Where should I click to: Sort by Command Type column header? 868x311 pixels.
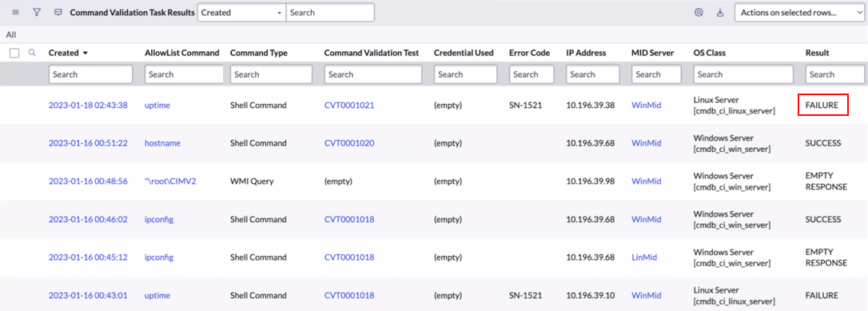258,53
